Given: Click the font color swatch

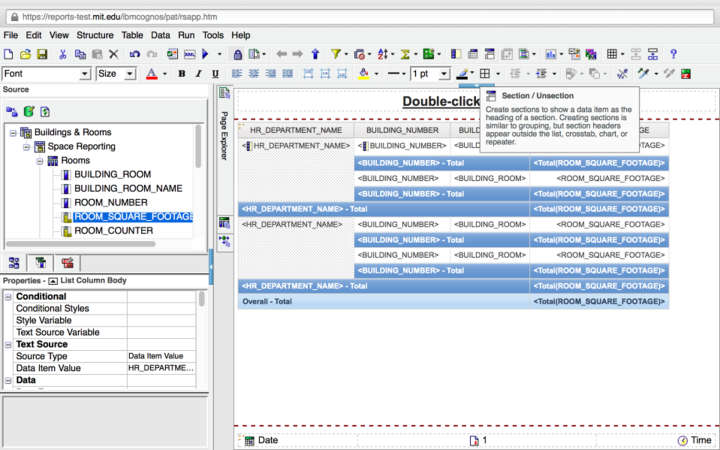Looking at the screenshot, I should 151,74.
